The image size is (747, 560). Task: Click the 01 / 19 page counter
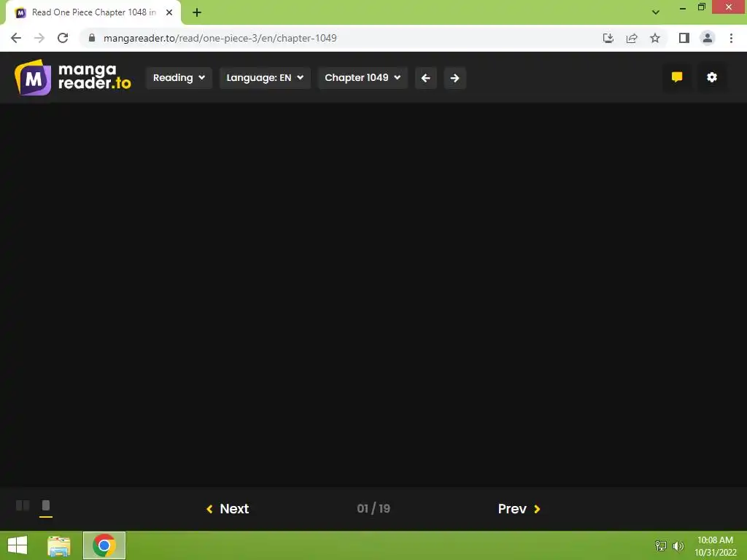[373, 508]
